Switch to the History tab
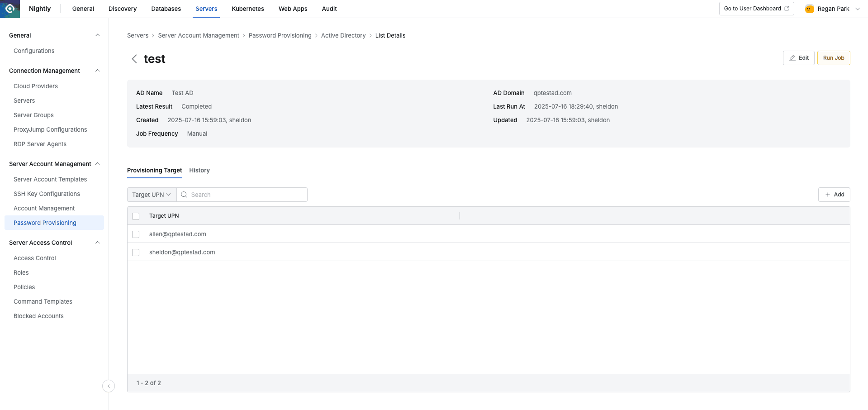The image size is (868, 410). (x=199, y=170)
